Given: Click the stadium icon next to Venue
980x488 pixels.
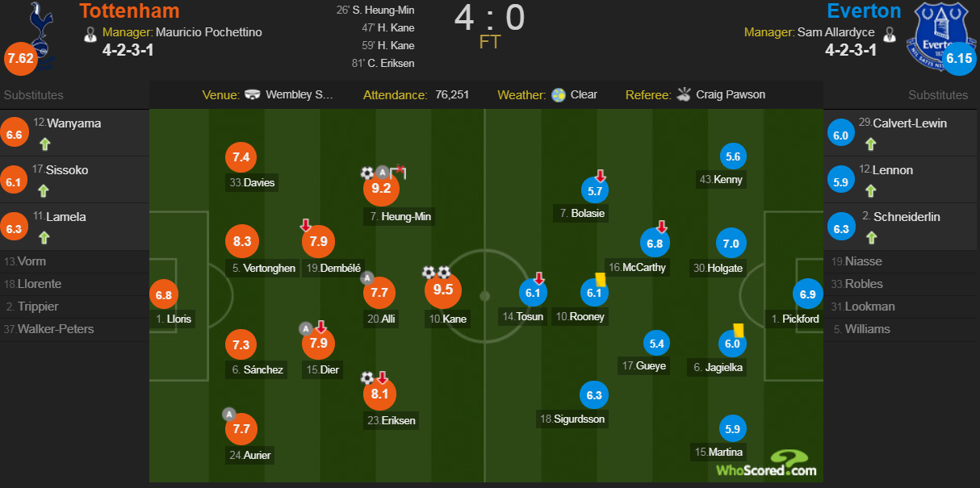Looking at the screenshot, I should pyautogui.click(x=253, y=94).
